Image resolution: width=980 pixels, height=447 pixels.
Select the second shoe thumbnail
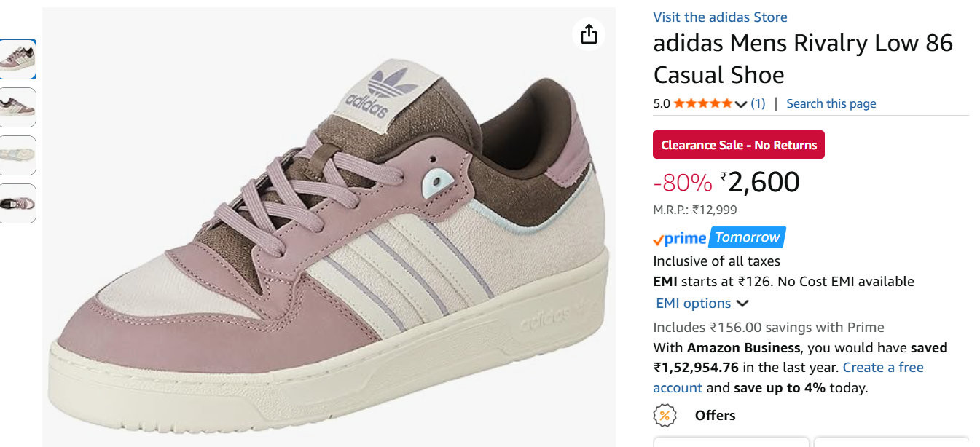17,108
